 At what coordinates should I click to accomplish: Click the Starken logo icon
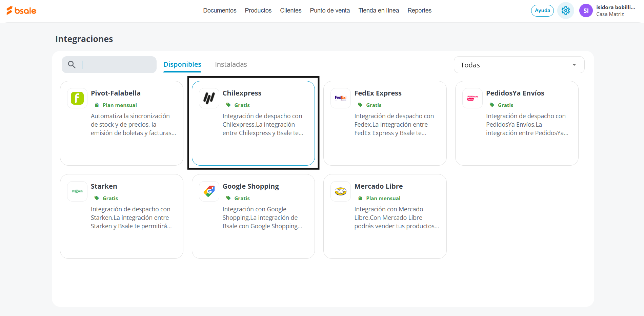click(x=77, y=191)
